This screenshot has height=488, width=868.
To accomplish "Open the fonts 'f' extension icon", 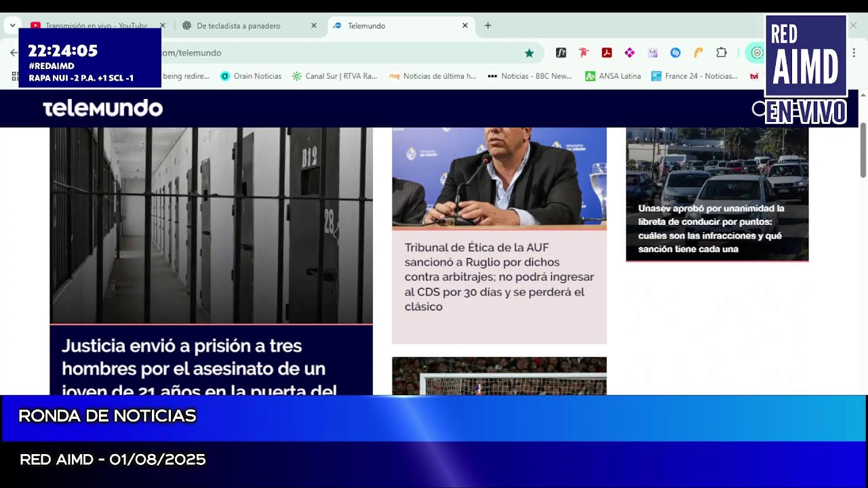I will click(561, 53).
